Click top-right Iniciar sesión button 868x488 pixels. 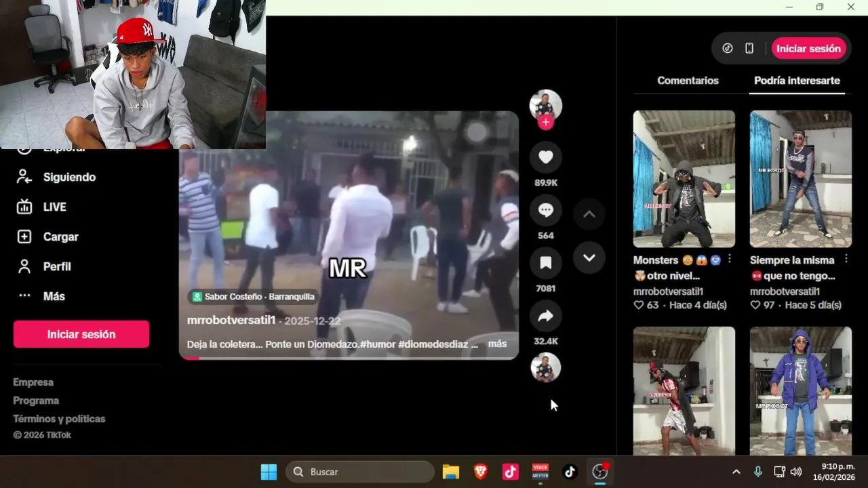click(x=808, y=48)
